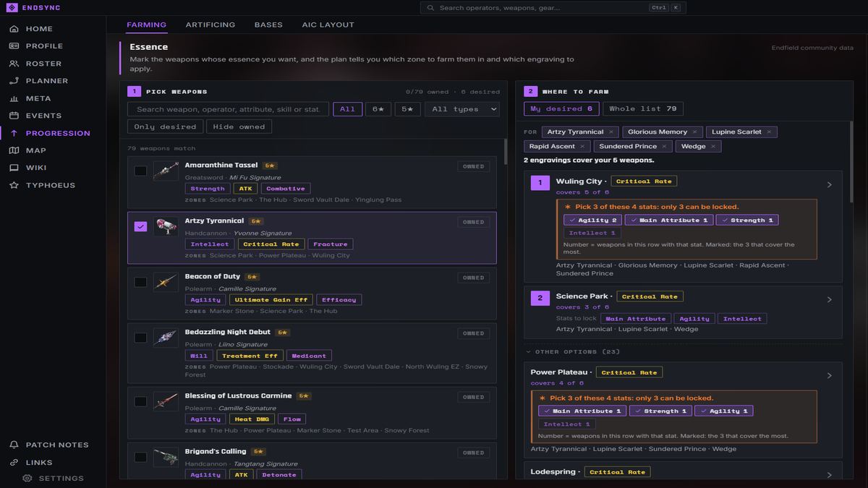Click Amaranthine Tassel weapon thumbnail
Screen dimensions: 868x488
pos(166,171)
